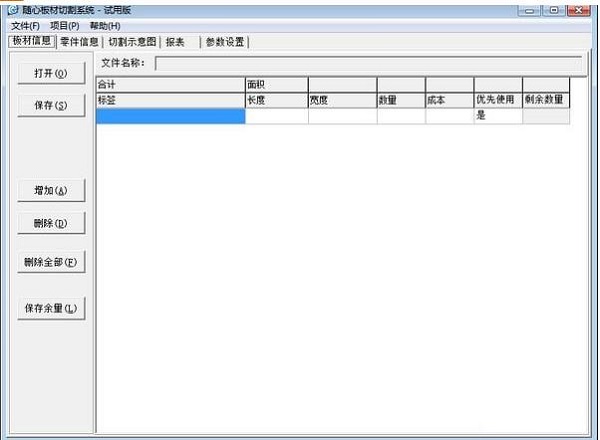The height and width of the screenshot is (440, 600).
Task: Click the 宽度 cell of the first row
Action: pos(342,116)
